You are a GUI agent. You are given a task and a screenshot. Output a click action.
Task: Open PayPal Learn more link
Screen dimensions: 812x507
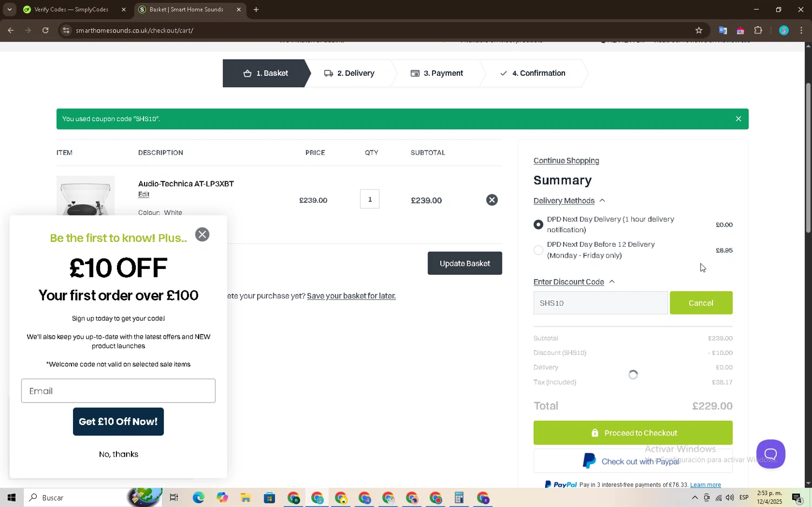pyautogui.click(x=705, y=485)
